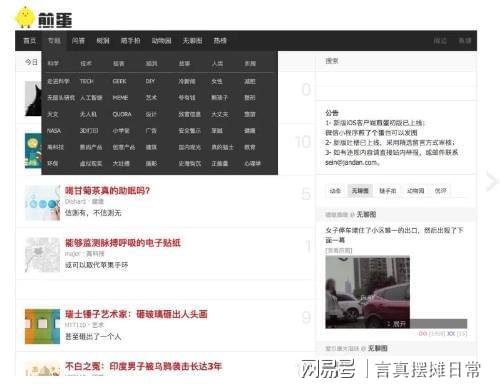Viewport: 500px width, 389px height.
Task: Select NASA in the topics dropdown
Action: [x=54, y=131]
